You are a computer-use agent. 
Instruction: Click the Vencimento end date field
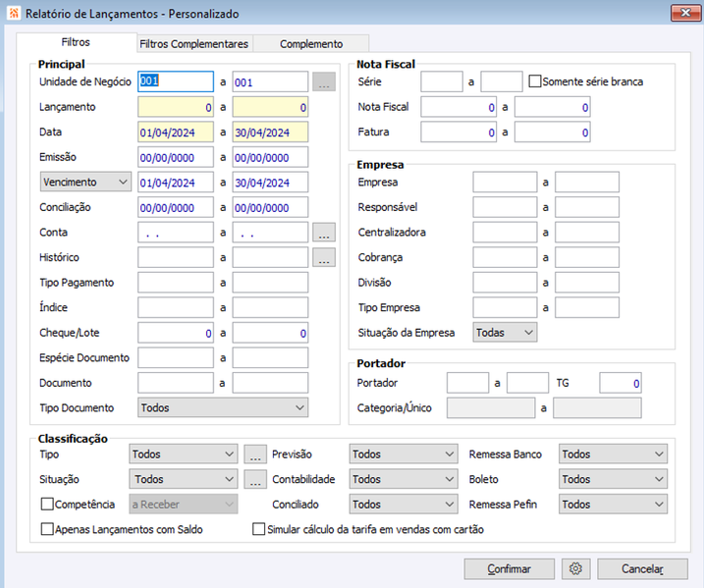pyautogui.click(x=270, y=183)
